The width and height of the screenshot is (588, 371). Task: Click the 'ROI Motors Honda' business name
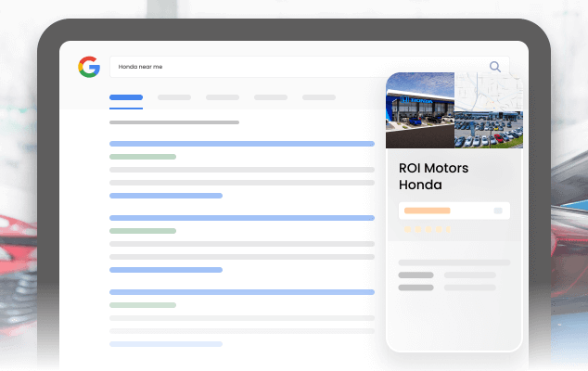tap(433, 176)
